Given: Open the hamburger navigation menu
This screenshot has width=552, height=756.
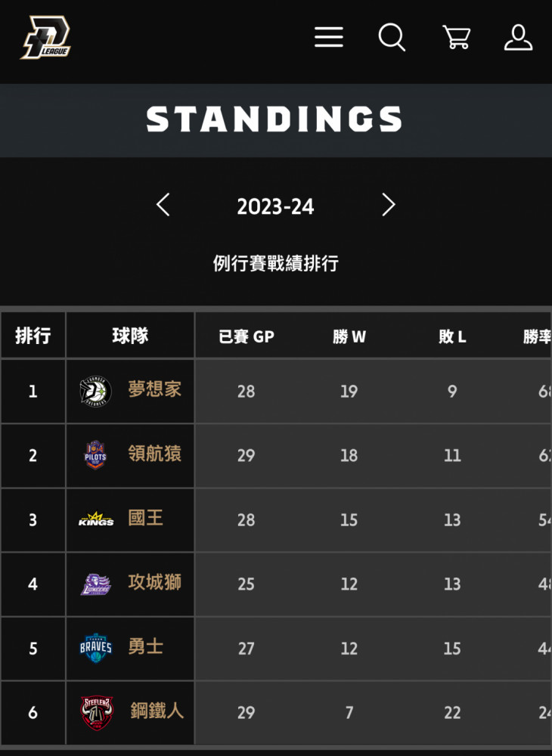Looking at the screenshot, I should pyautogui.click(x=329, y=37).
